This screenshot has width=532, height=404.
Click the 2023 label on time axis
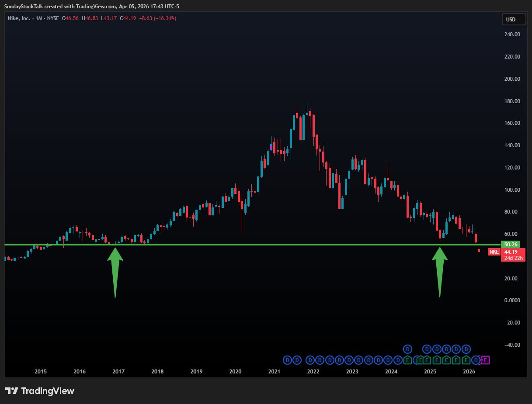tap(352, 372)
